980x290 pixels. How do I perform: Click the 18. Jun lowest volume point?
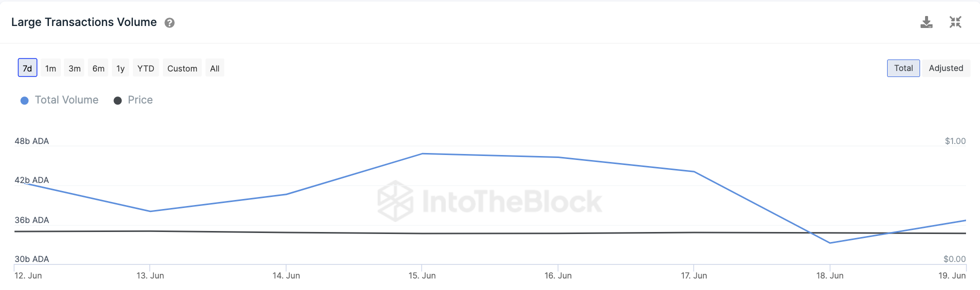tap(830, 243)
